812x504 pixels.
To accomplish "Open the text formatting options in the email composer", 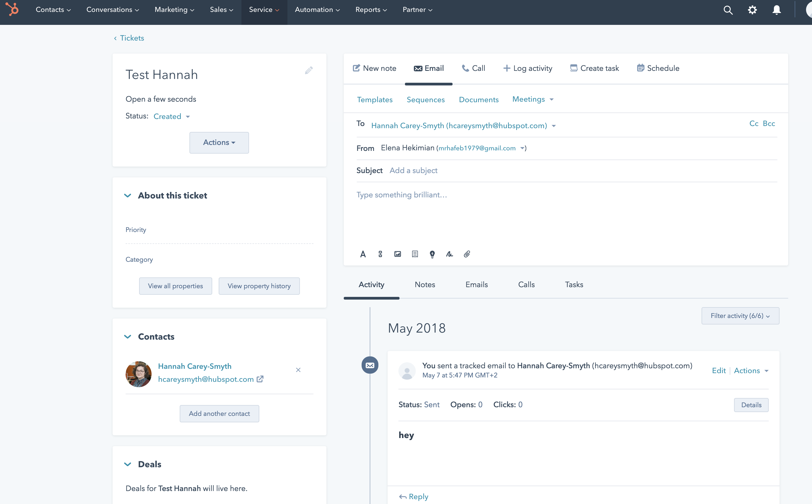I will (x=363, y=254).
